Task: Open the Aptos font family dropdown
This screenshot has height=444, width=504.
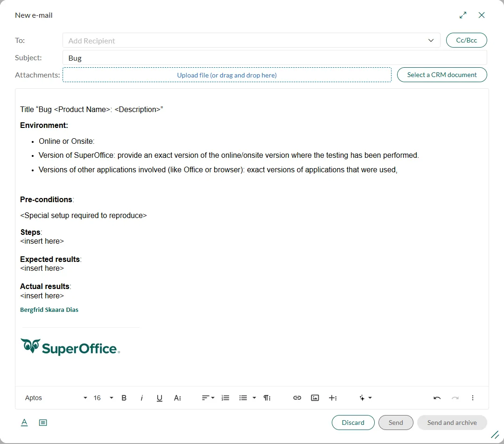Action: tap(56, 398)
